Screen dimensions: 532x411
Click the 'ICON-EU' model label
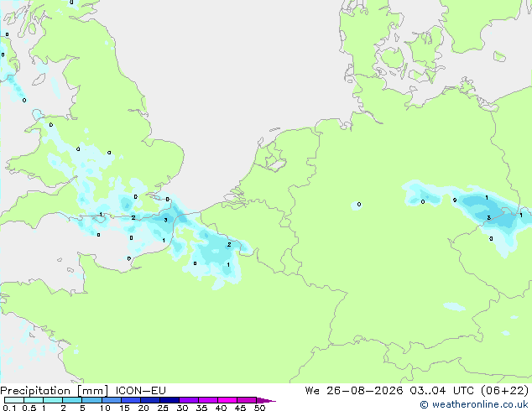[x=141, y=390]
